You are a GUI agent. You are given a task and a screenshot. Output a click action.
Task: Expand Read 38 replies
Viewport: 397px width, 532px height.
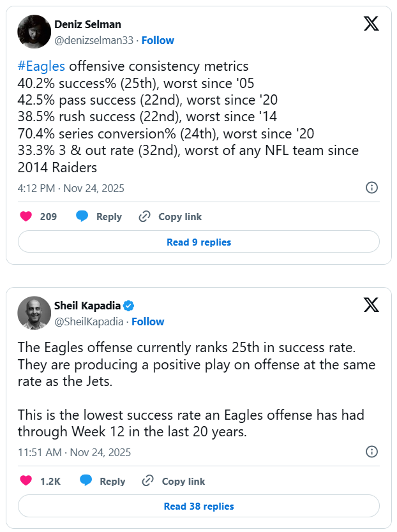(x=198, y=506)
